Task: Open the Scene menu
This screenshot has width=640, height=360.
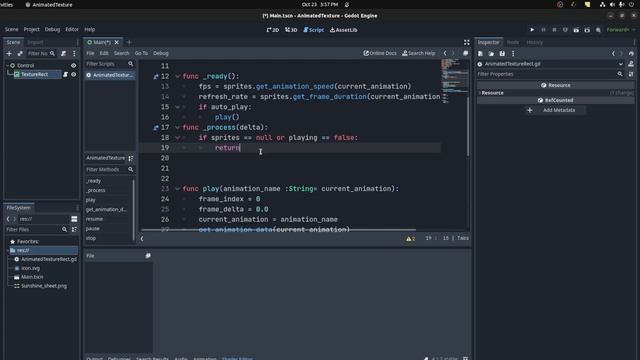Action: [x=11, y=29]
